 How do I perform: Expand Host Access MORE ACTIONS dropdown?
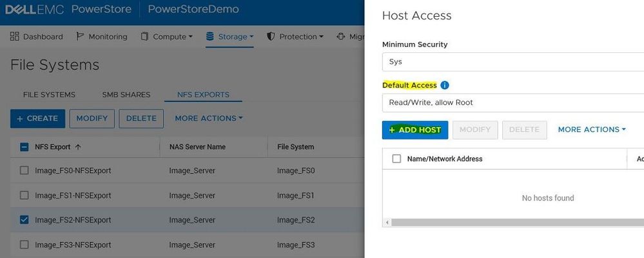[592, 130]
